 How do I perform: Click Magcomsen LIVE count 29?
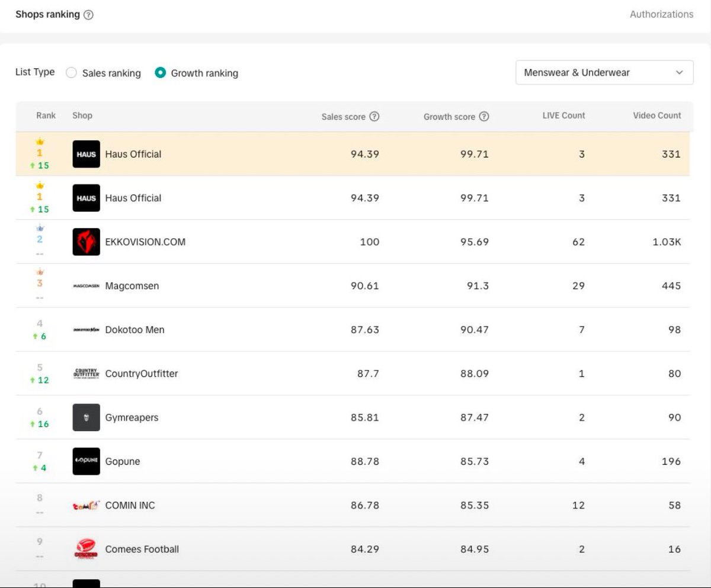[578, 286]
